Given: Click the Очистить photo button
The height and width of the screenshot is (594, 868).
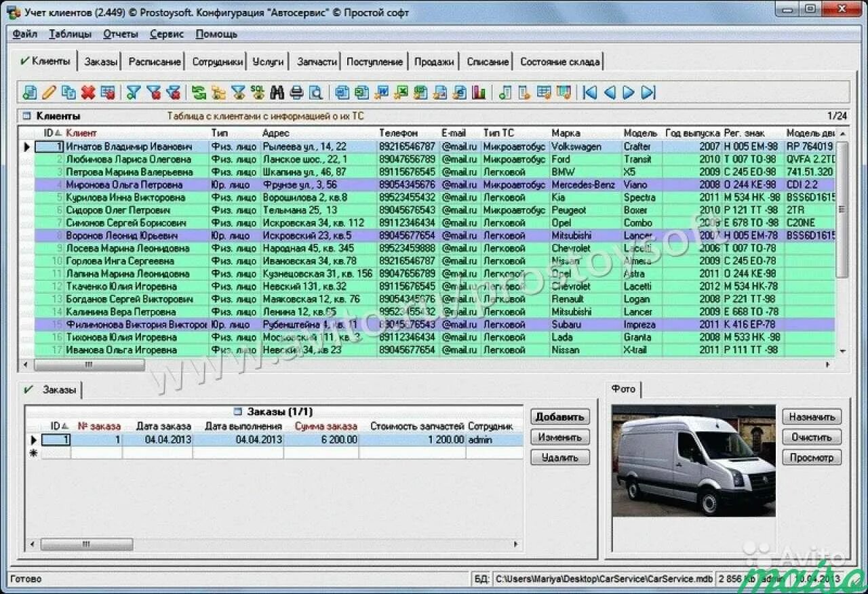Looking at the screenshot, I should pyautogui.click(x=812, y=437).
